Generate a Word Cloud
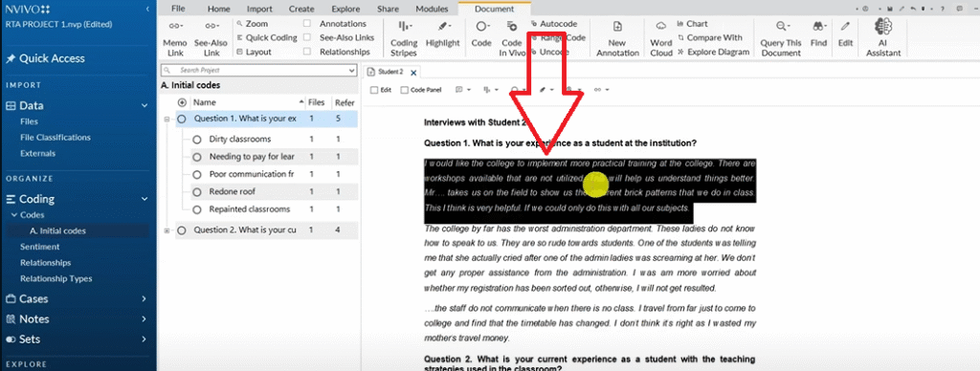Image resolution: width=980 pixels, height=371 pixels. 660,38
